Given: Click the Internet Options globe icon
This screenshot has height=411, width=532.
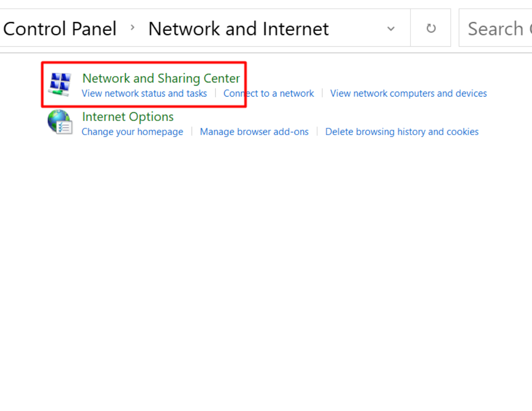Looking at the screenshot, I should (x=60, y=122).
